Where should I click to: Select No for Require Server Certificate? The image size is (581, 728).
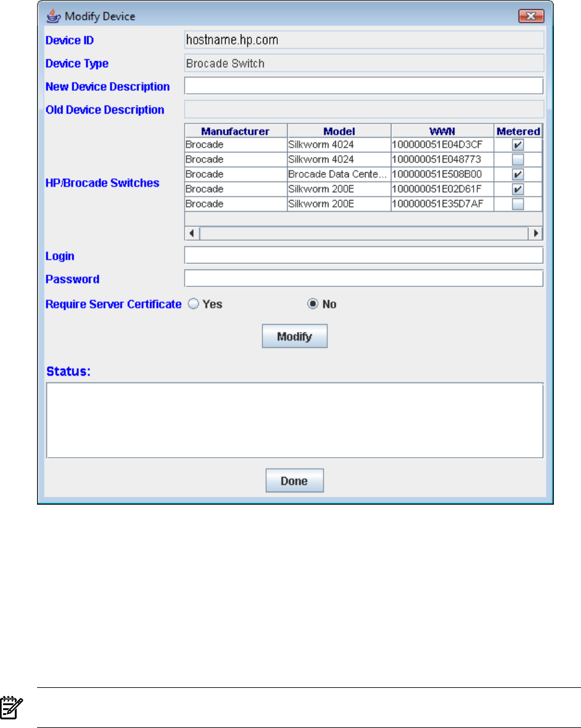pos(313,304)
